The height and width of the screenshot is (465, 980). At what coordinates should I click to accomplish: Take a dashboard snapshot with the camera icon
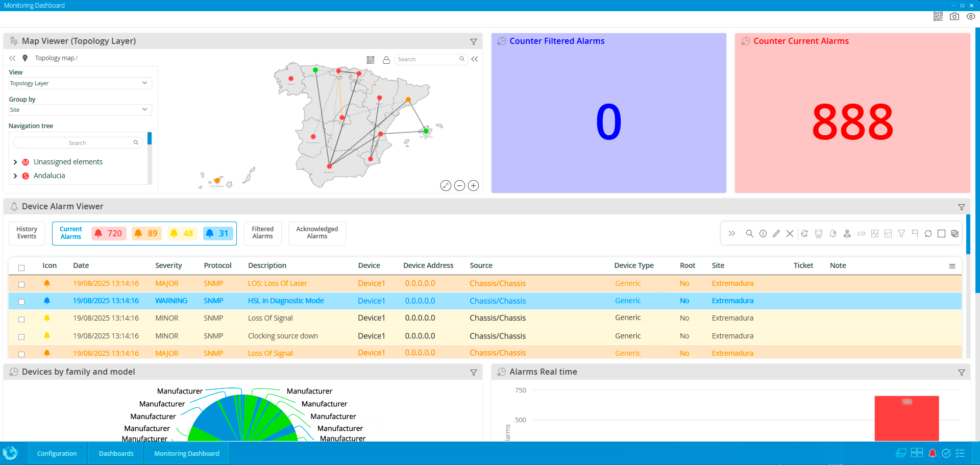(954, 16)
